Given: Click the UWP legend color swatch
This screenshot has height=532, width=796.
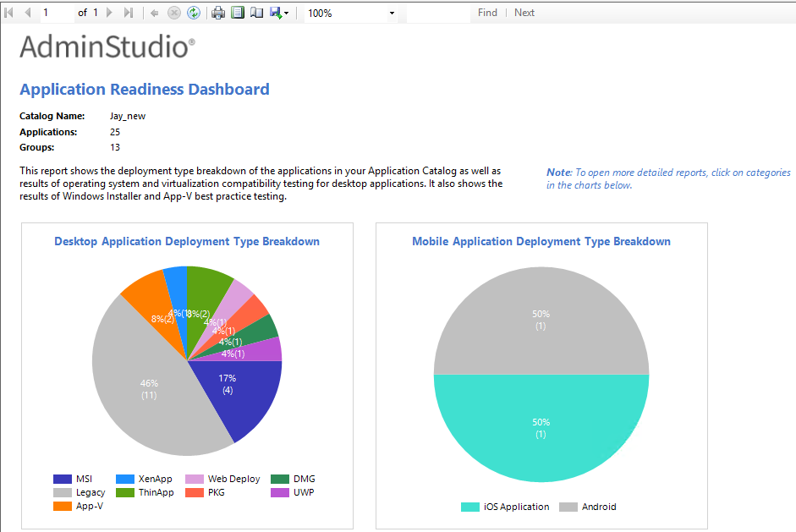Looking at the screenshot, I should (x=280, y=492).
